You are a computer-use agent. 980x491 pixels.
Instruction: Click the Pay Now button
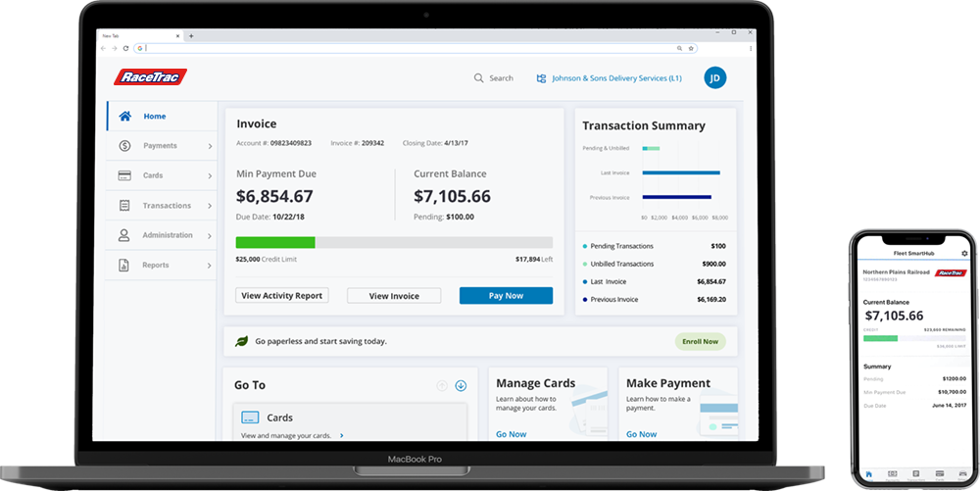507,295
